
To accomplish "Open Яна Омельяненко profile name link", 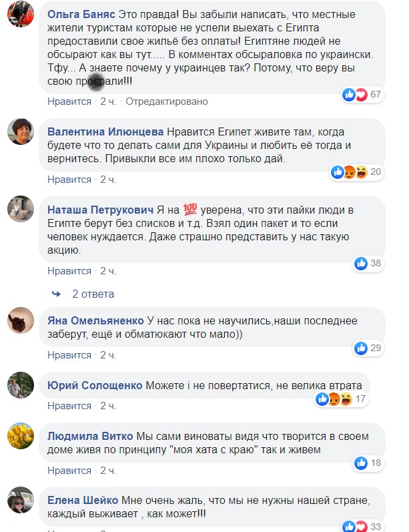I will click(95, 320).
